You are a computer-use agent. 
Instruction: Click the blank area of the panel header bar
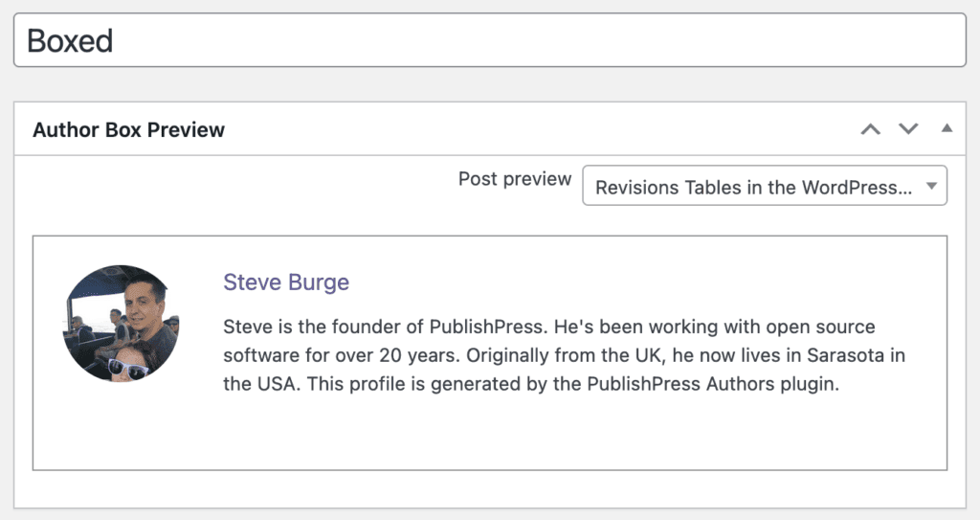coord(536,129)
